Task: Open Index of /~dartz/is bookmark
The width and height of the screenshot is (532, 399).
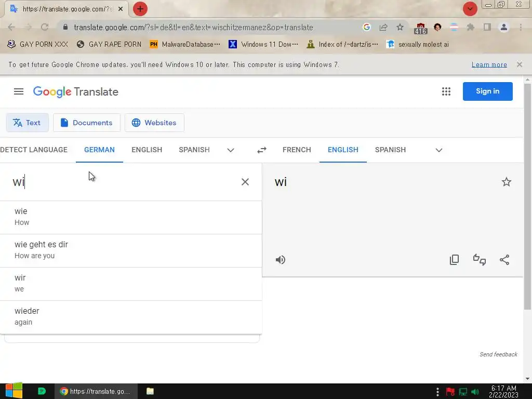Action: [342, 44]
